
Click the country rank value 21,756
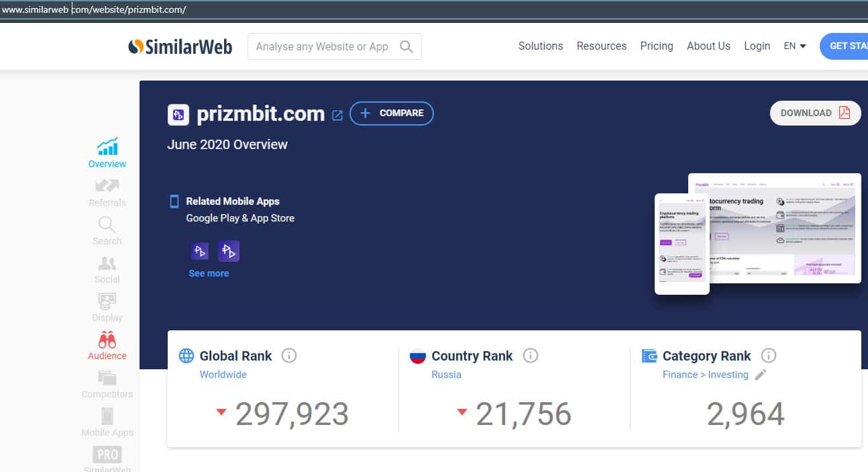pyautogui.click(x=523, y=414)
